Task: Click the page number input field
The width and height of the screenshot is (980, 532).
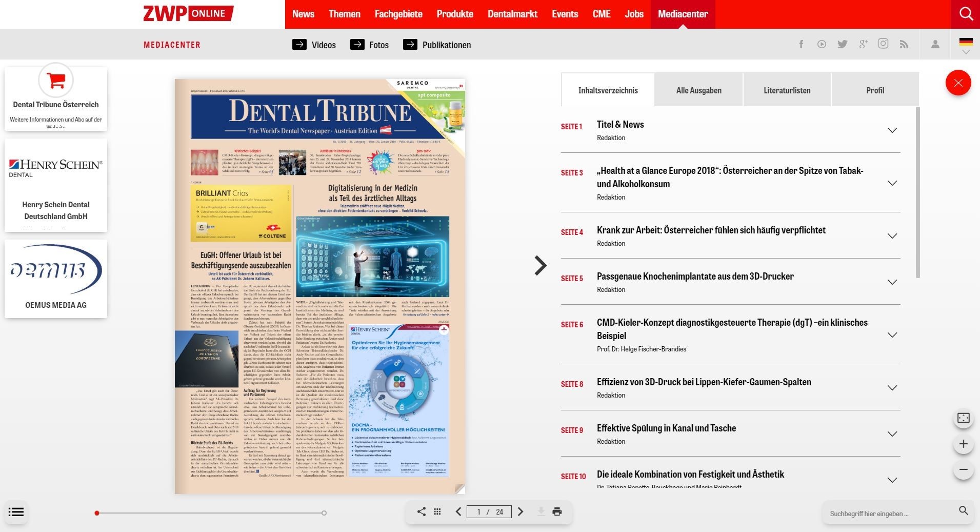Action: pyautogui.click(x=489, y=511)
